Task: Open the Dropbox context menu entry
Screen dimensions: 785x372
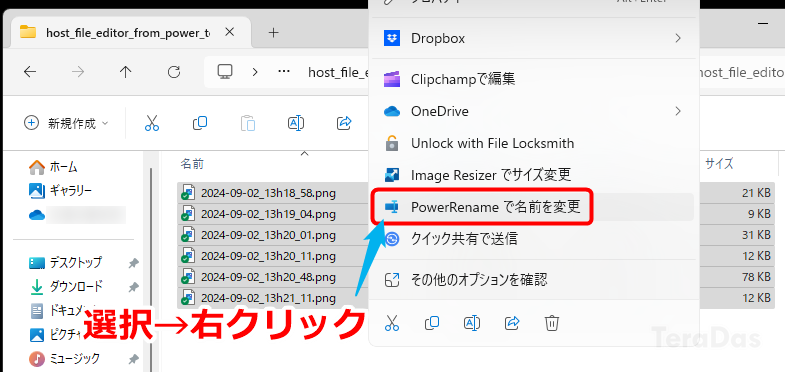Action: point(533,38)
